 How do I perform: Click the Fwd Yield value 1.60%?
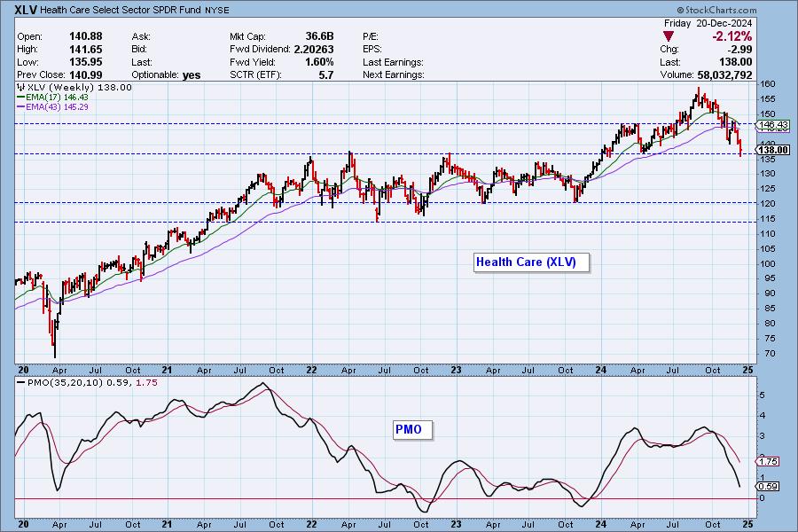pyautogui.click(x=319, y=61)
